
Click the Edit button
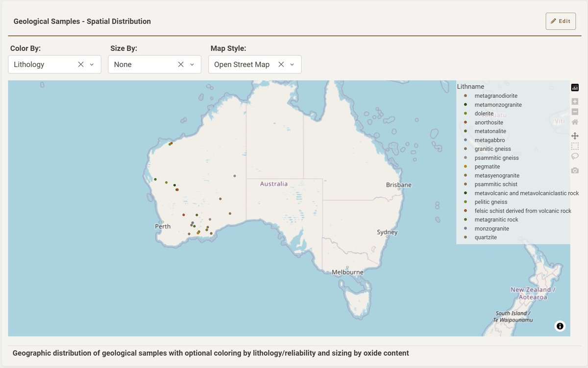coord(561,21)
